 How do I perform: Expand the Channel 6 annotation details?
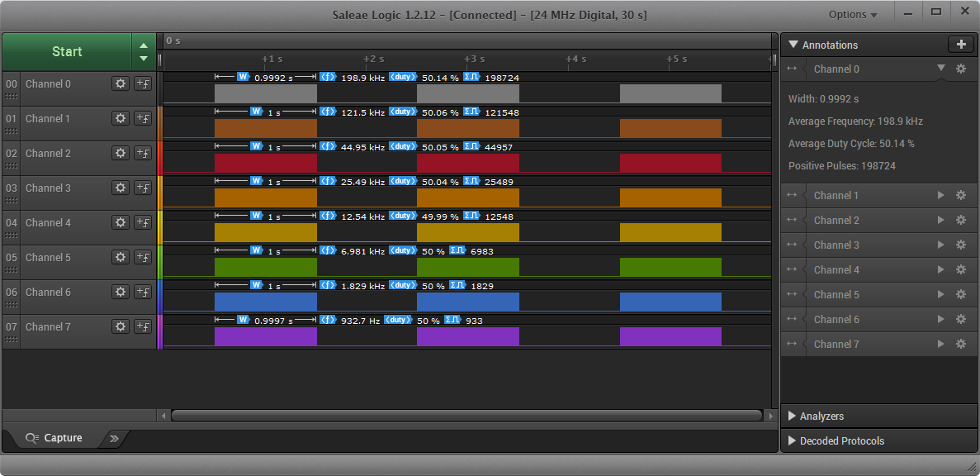pos(940,319)
